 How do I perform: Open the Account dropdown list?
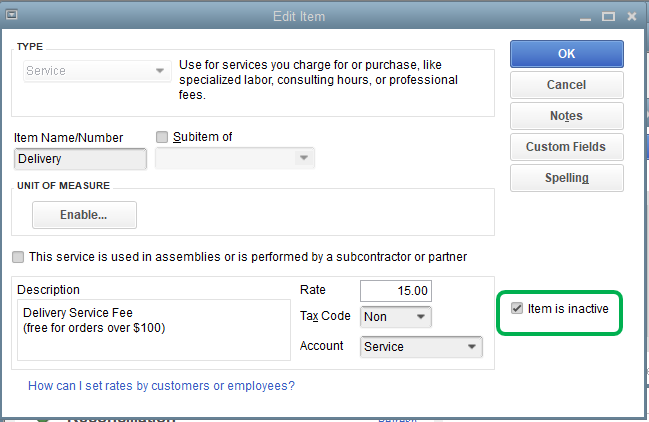coord(471,347)
